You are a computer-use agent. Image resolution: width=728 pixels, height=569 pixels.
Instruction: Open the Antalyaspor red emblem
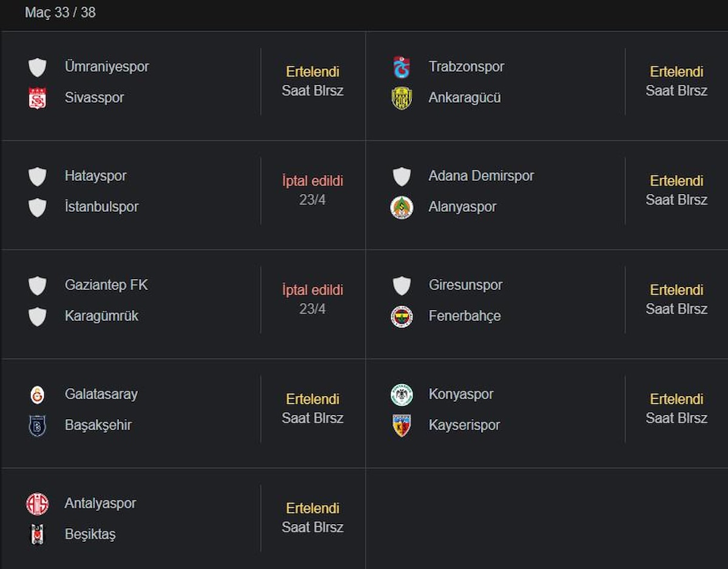pos(38,504)
